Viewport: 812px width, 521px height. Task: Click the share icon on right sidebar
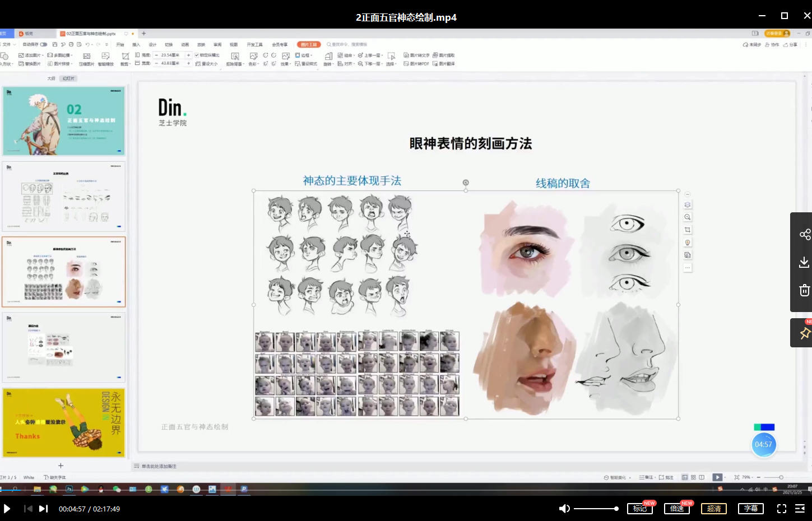[804, 234]
